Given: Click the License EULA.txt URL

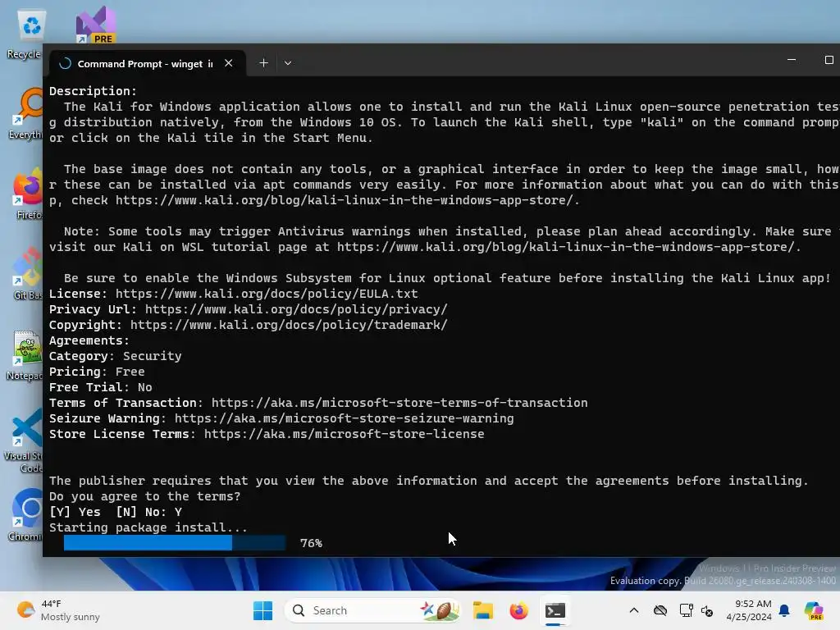Looking at the screenshot, I should click(267, 294).
